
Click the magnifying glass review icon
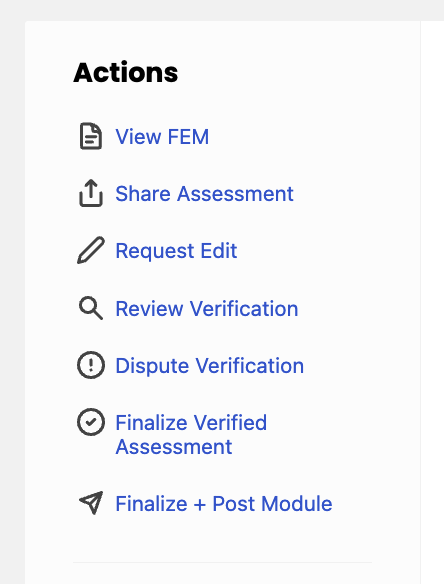coord(91,308)
